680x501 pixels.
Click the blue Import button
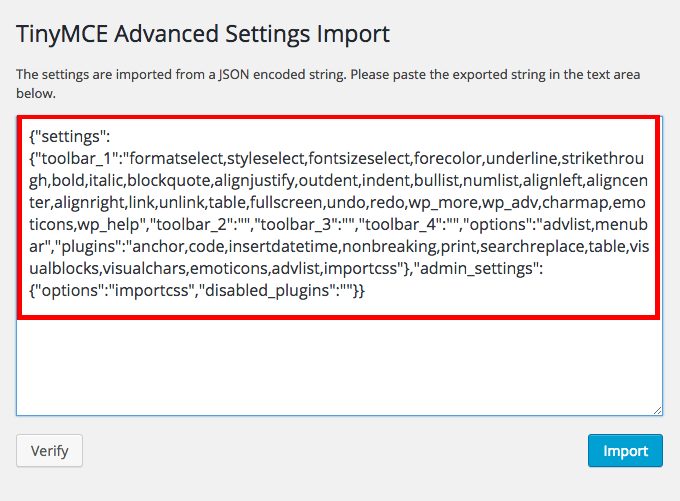pyautogui.click(x=625, y=451)
